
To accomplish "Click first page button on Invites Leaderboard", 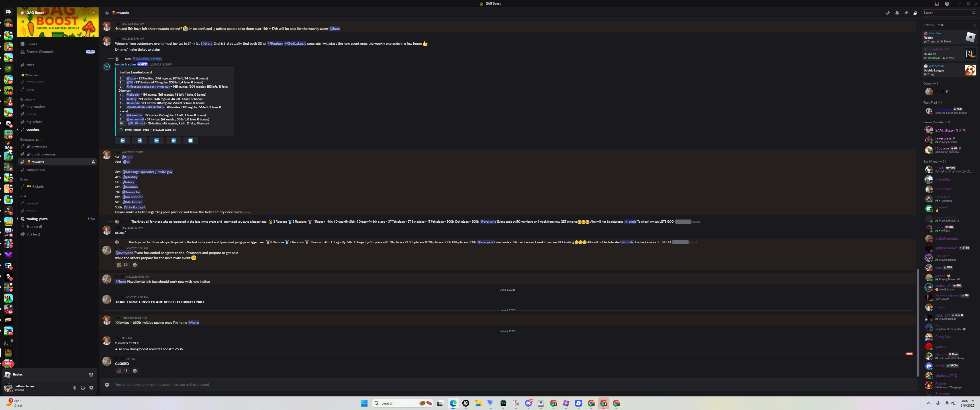I will click(122, 141).
